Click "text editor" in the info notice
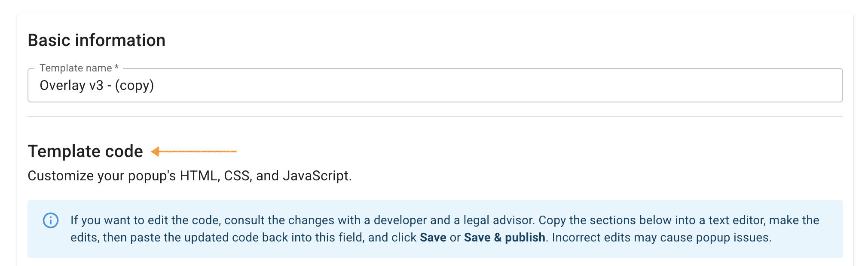The image size is (868, 266). click(x=737, y=220)
